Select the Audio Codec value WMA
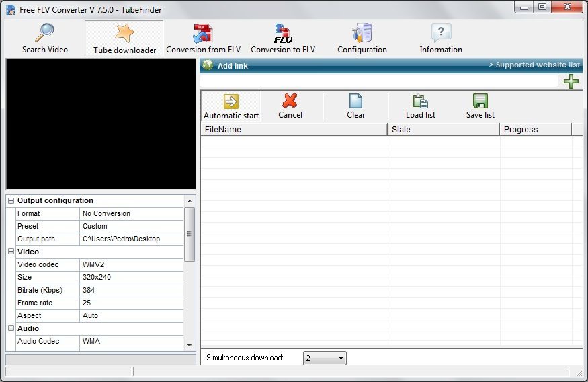 pos(132,341)
